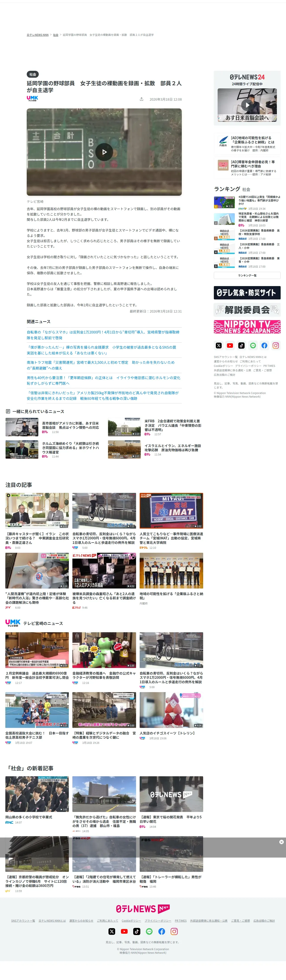Open 佐土原高校テニス部 article thumbnail
This screenshot has height=980, width=286.
37,710
